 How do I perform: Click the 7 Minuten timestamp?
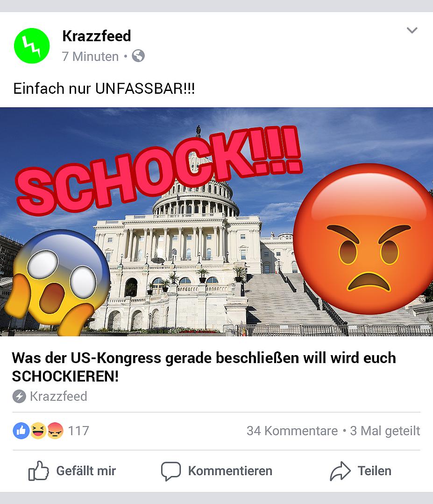[91, 56]
